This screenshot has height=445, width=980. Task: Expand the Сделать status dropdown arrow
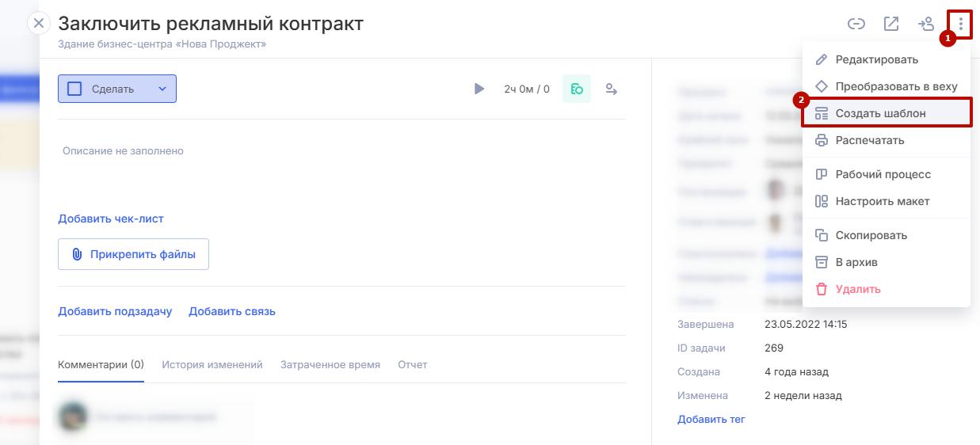[x=162, y=89]
